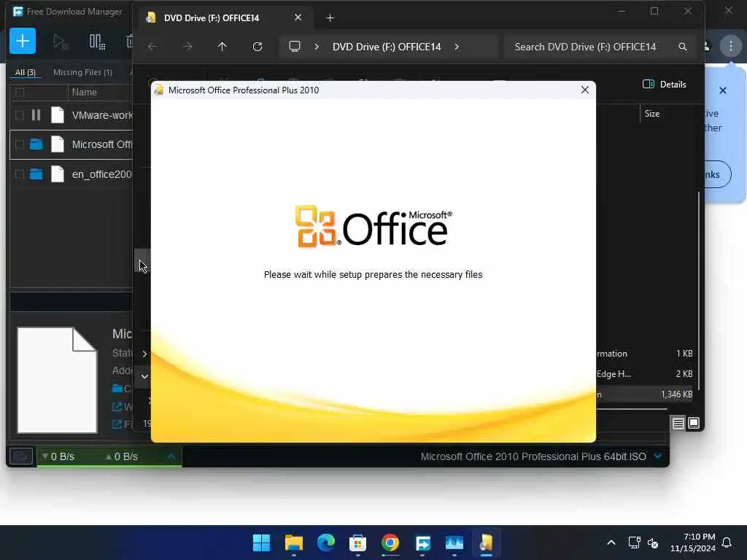This screenshot has width=747, height=560.
Task: Switch to the large thumbnails view icon
Action: [x=694, y=424]
